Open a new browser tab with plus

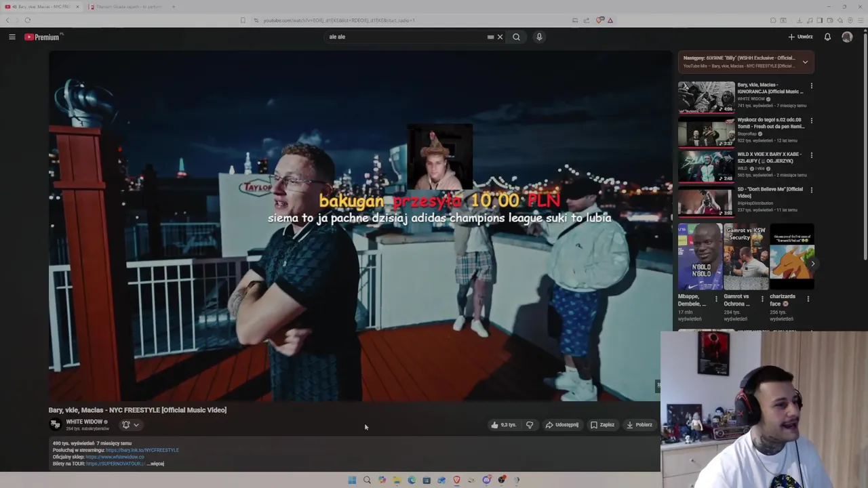tap(174, 7)
